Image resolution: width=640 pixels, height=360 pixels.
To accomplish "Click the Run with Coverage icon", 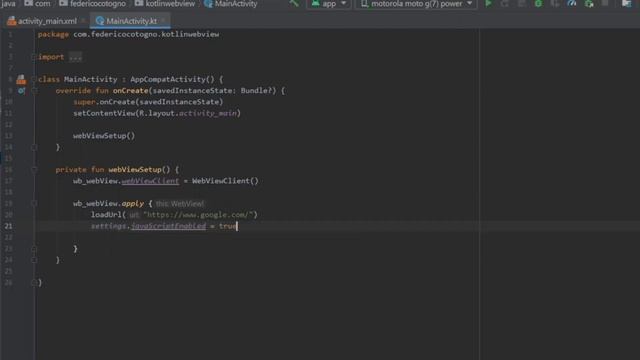I will point(555,4).
